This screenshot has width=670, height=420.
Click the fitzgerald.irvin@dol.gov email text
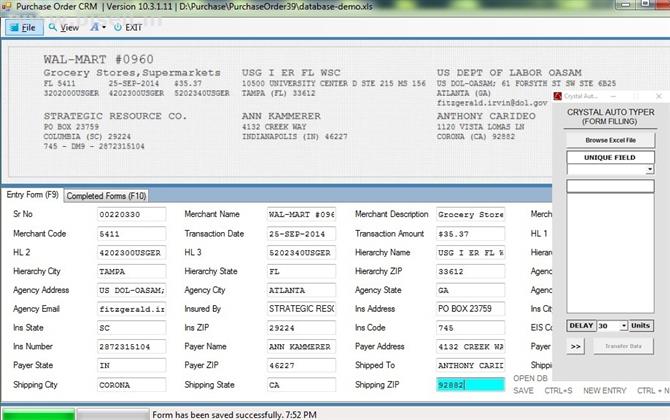pyautogui.click(x=492, y=103)
